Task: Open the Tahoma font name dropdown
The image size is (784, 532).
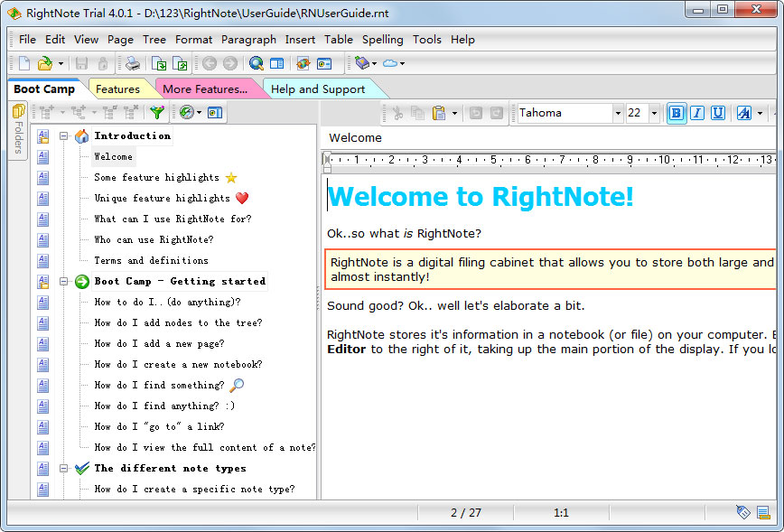Action: pos(618,113)
